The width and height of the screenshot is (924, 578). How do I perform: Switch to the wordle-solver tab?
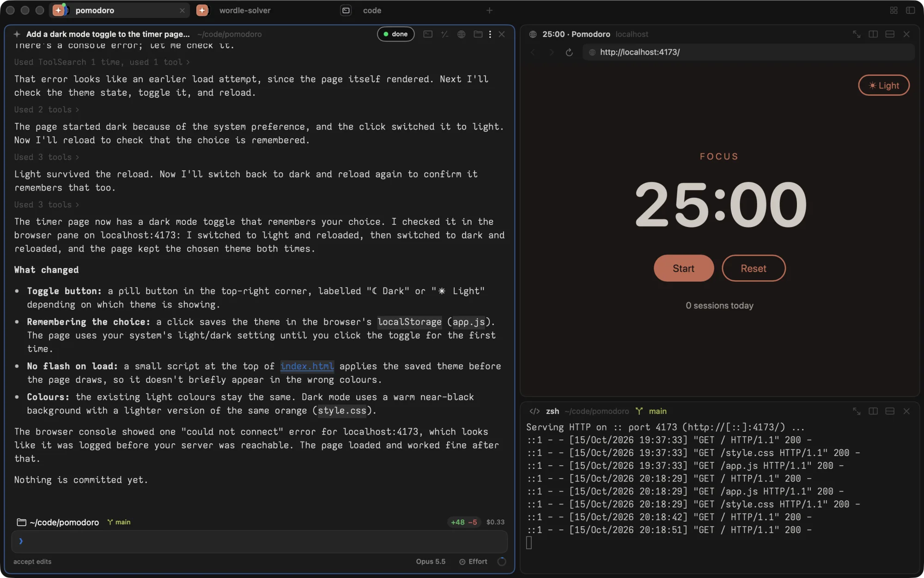[x=245, y=10]
